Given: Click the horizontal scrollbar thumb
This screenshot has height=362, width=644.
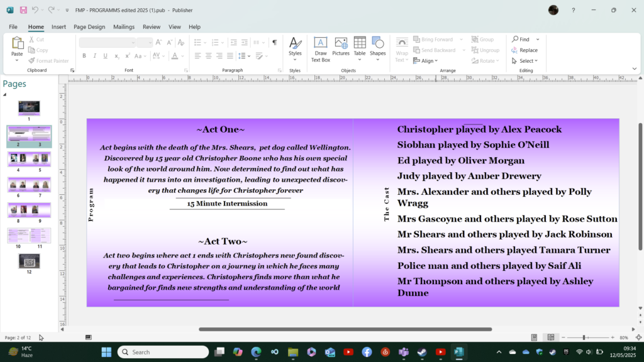Looking at the screenshot, I should tap(345, 329).
